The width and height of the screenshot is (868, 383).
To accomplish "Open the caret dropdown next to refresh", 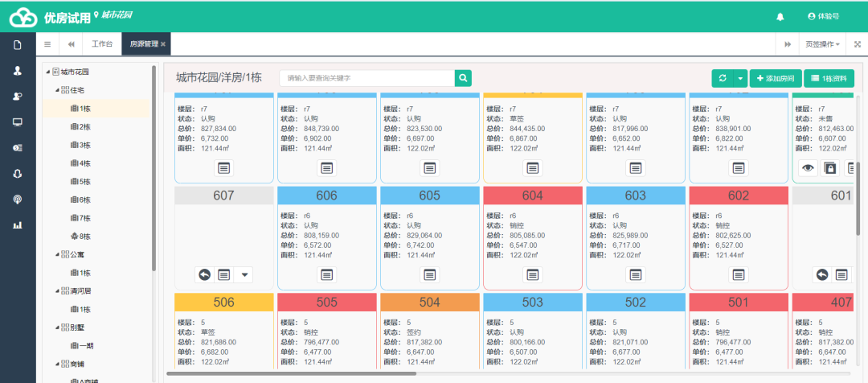I will click(x=741, y=79).
